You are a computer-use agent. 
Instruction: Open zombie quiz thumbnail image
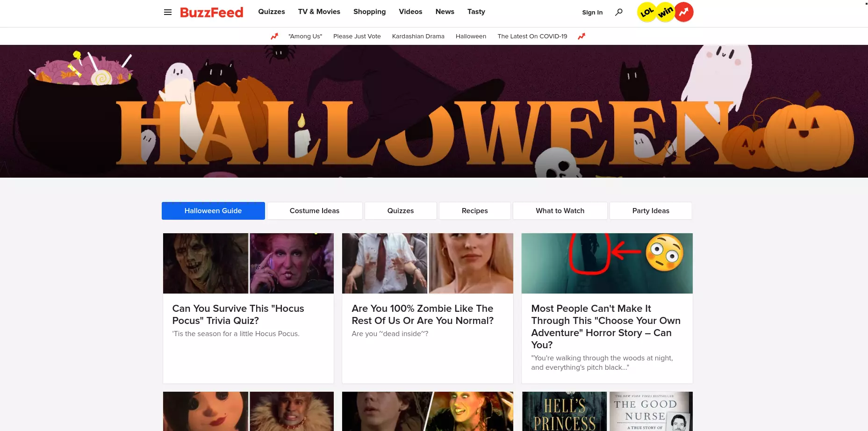point(428,263)
